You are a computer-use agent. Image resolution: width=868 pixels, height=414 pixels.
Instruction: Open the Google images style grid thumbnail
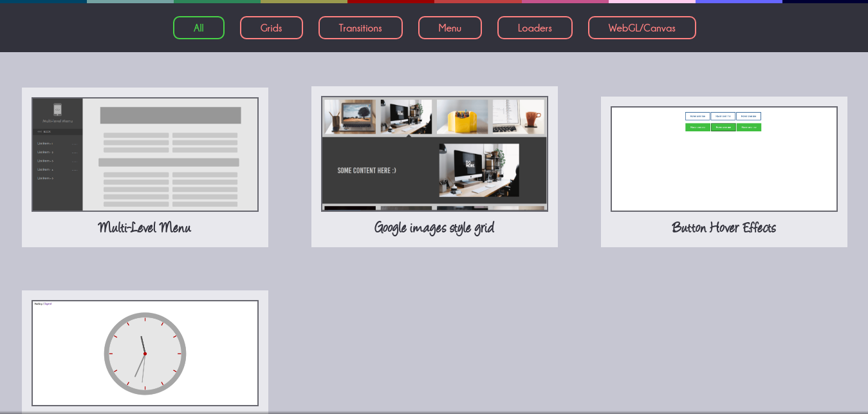click(x=434, y=154)
